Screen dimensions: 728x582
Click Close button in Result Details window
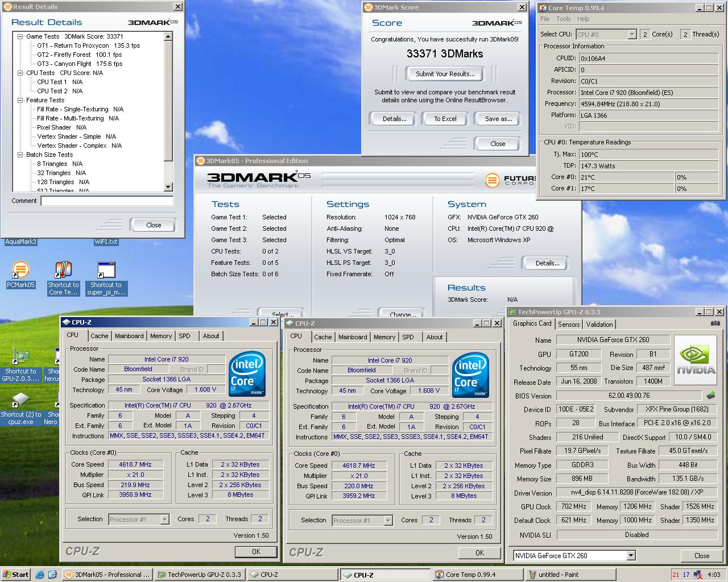[154, 225]
